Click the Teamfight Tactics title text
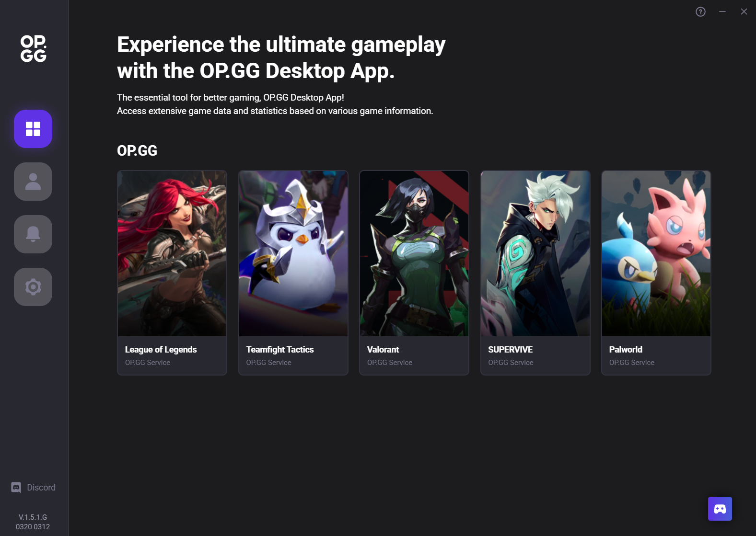This screenshot has height=536, width=756. tap(280, 350)
